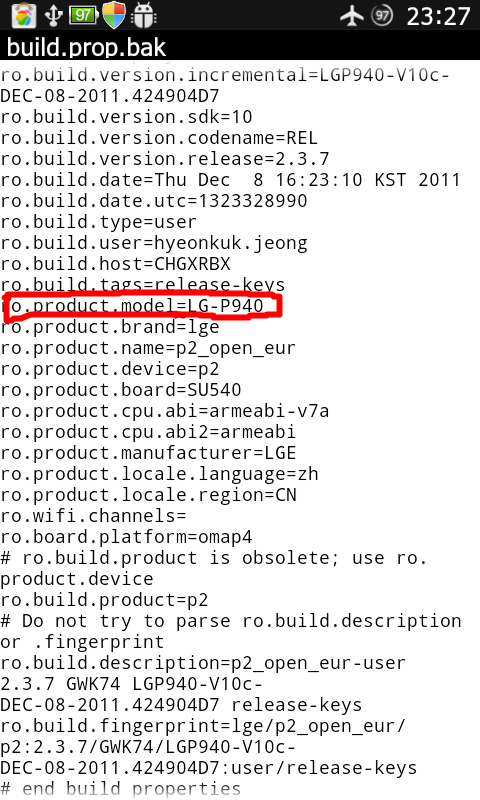
Task: Tap the USB connection status icon
Action: point(53,15)
